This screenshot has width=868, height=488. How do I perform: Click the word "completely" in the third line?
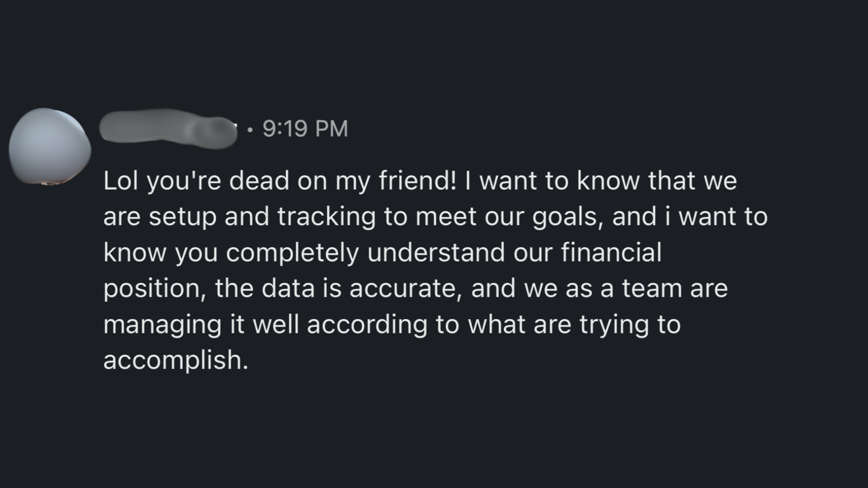coord(292,253)
